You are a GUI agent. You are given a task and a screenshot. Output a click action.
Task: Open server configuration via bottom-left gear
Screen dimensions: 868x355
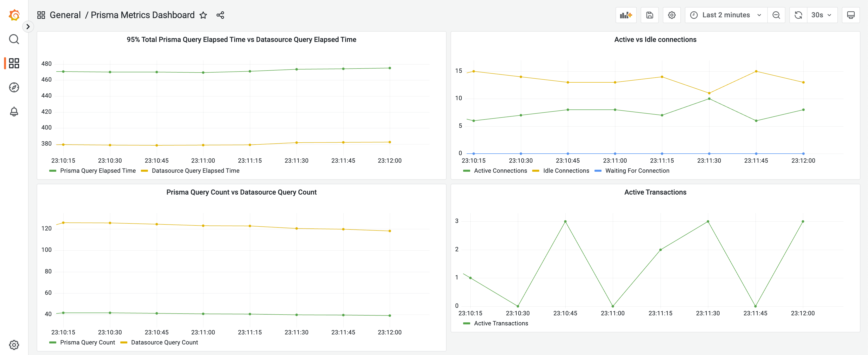click(x=14, y=344)
